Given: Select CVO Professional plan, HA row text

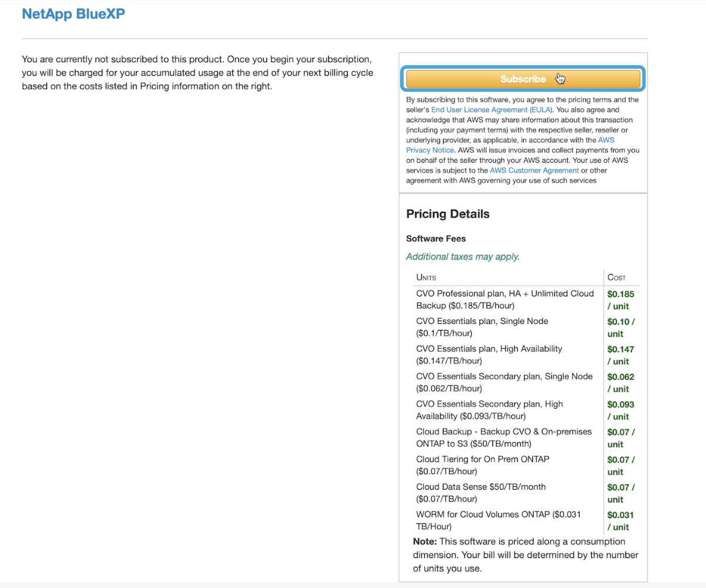Looking at the screenshot, I should tap(505, 300).
